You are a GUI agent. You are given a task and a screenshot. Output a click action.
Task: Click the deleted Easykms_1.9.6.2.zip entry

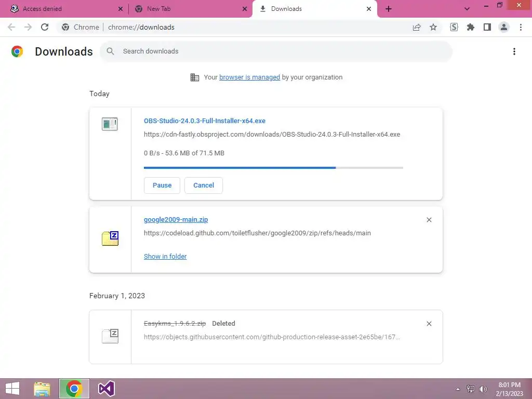point(175,324)
